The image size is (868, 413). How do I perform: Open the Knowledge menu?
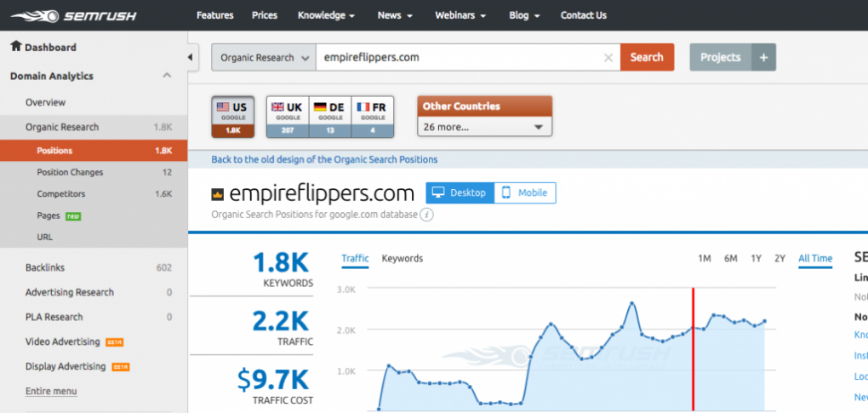(x=326, y=15)
